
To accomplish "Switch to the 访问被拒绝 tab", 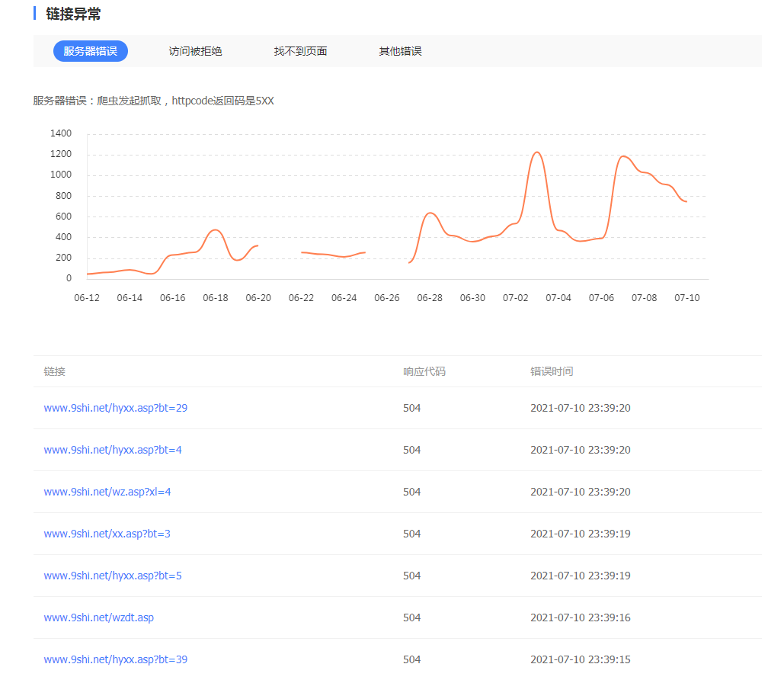I will coord(195,51).
